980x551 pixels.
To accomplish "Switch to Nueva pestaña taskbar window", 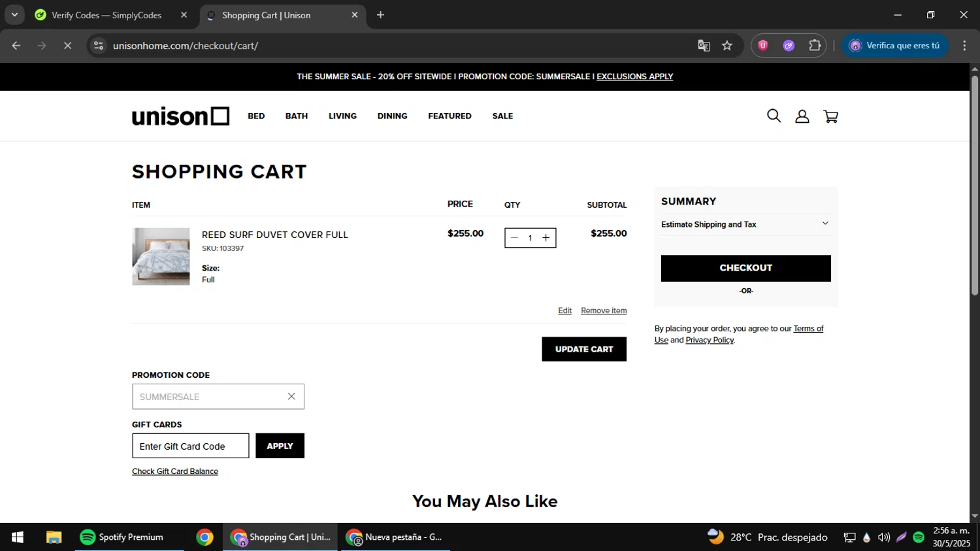I will pos(394,537).
